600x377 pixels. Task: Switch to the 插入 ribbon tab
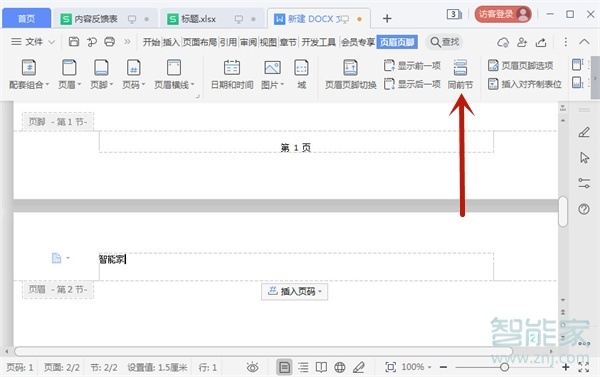171,42
